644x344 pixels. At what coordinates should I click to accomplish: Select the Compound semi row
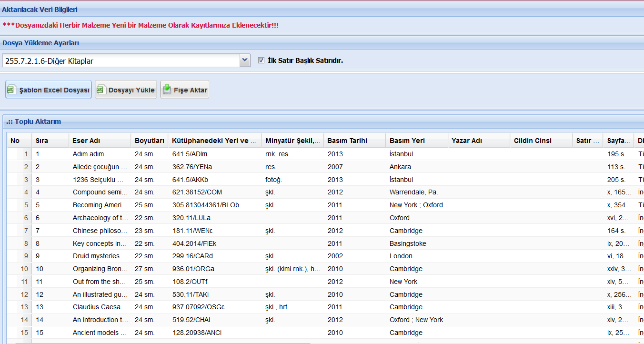point(325,192)
